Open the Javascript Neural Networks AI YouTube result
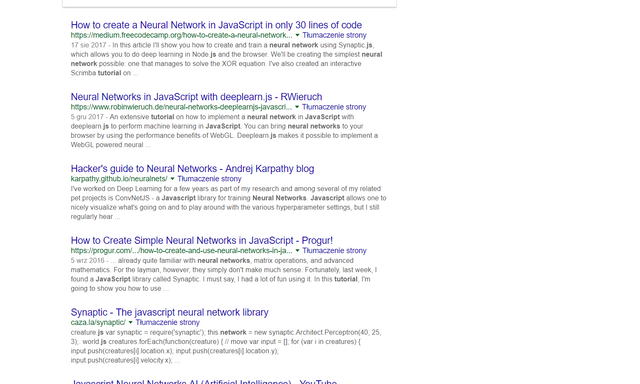 (x=204, y=382)
